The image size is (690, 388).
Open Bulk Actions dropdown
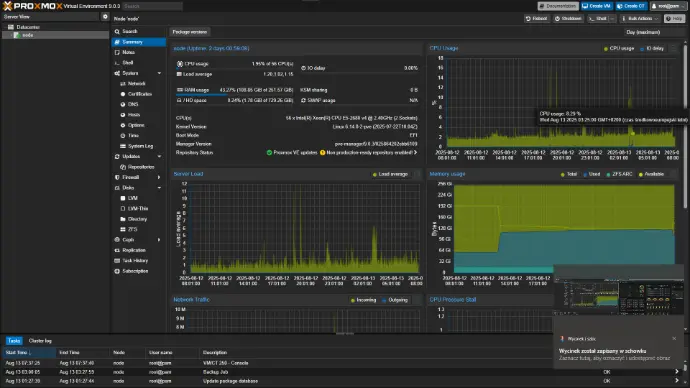[x=640, y=18]
